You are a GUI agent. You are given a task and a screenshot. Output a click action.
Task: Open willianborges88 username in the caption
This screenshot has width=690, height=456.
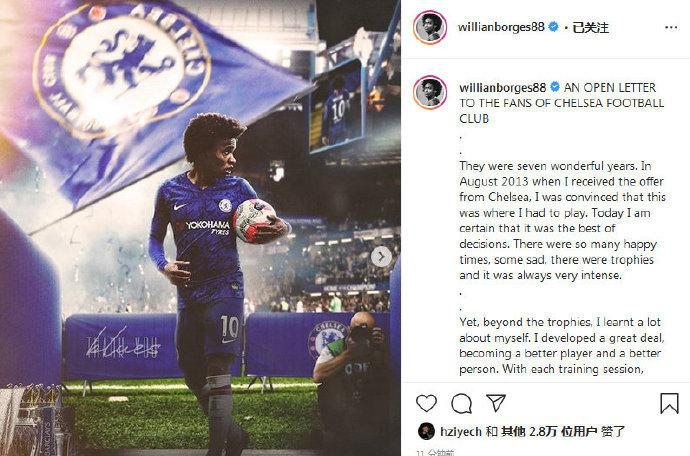pyautogui.click(x=503, y=88)
